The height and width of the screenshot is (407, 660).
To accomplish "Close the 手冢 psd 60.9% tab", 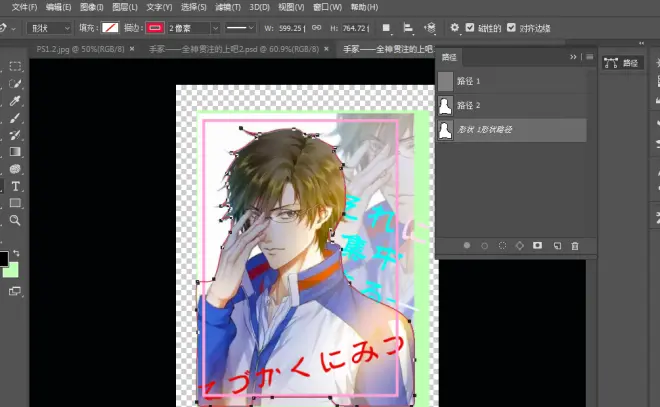I will click(x=326, y=49).
